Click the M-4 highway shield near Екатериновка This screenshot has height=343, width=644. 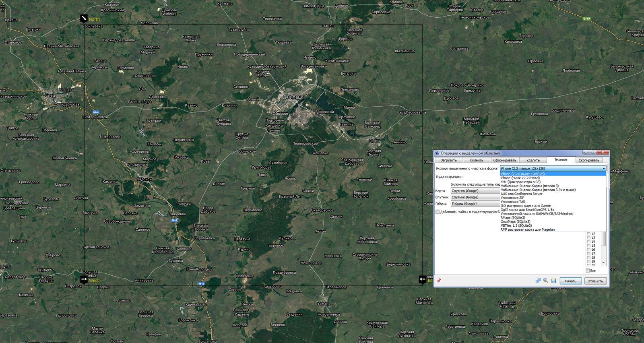tap(96, 112)
